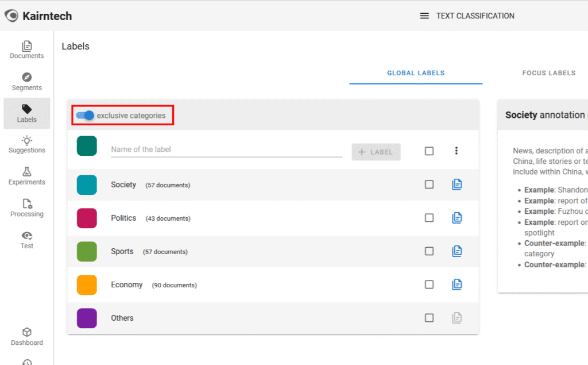Image resolution: width=588 pixels, height=365 pixels.
Task: Open the Experiments flask section
Action: pyautogui.click(x=26, y=176)
